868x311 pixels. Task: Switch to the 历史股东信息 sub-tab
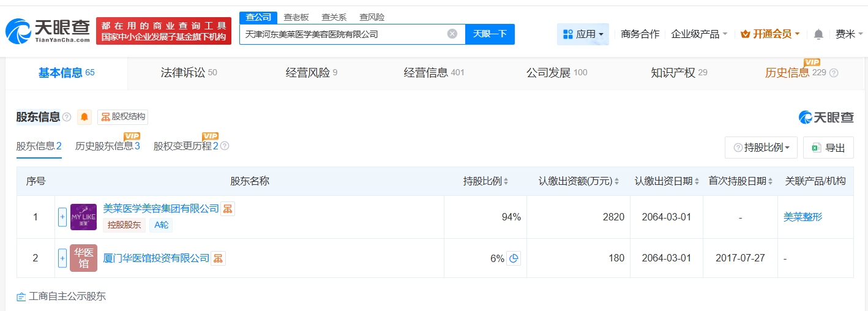tap(107, 146)
